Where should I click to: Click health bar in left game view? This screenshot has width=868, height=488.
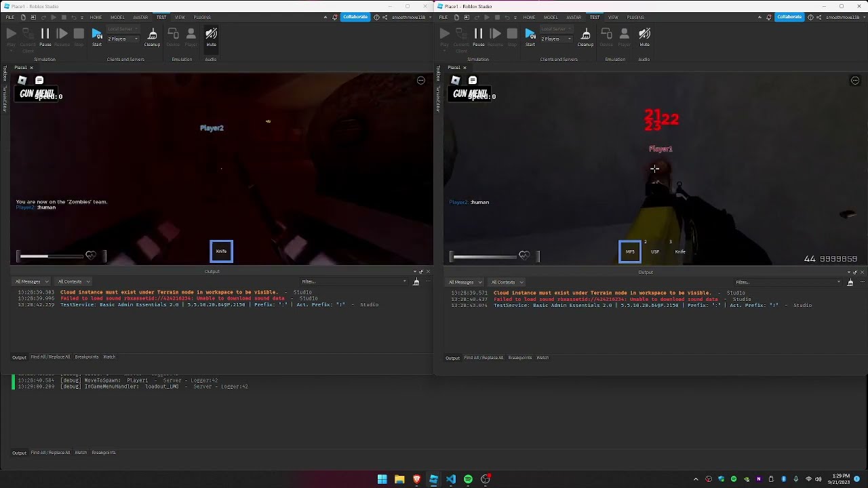point(52,256)
